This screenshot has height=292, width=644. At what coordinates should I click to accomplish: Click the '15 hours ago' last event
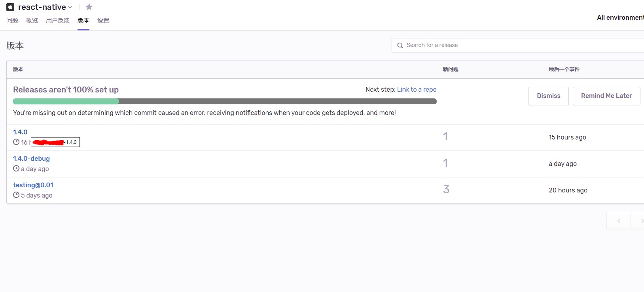coord(567,137)
